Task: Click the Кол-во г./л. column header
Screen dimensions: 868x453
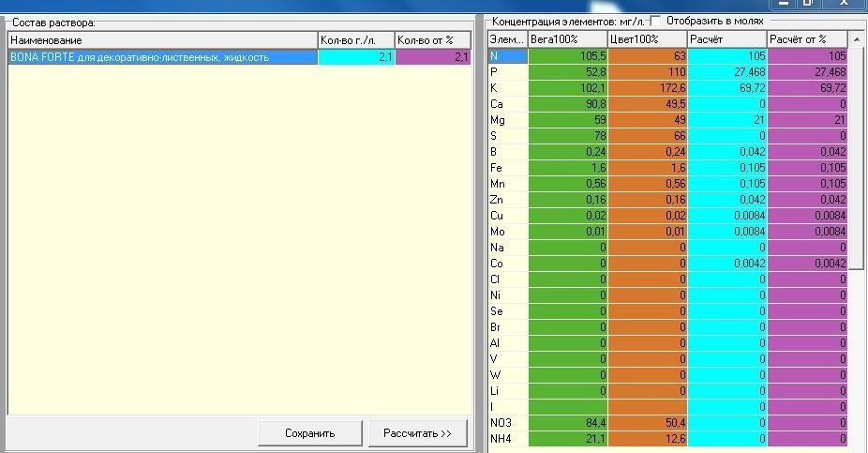Action: pos(356,40)
